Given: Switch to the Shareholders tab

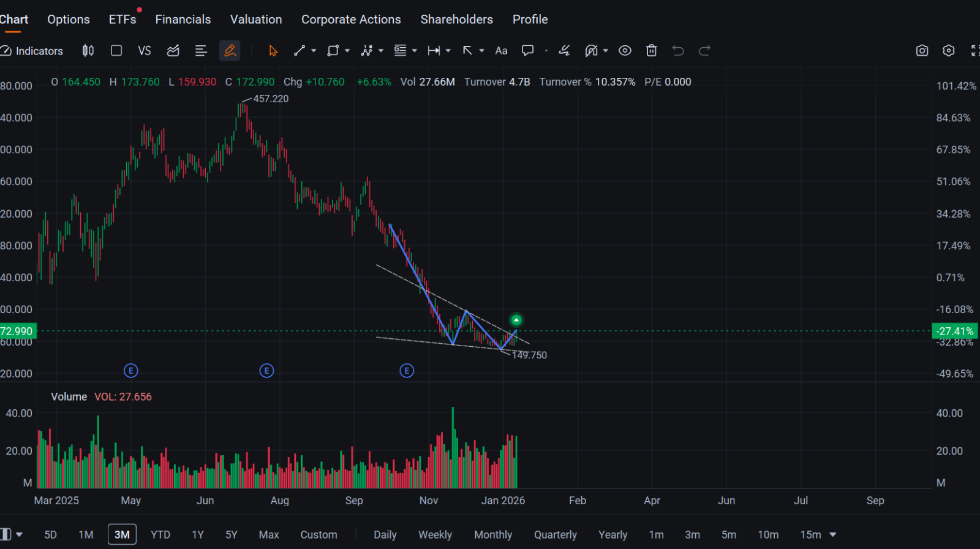Looking at the screenshot, I should tap(456, 20).
